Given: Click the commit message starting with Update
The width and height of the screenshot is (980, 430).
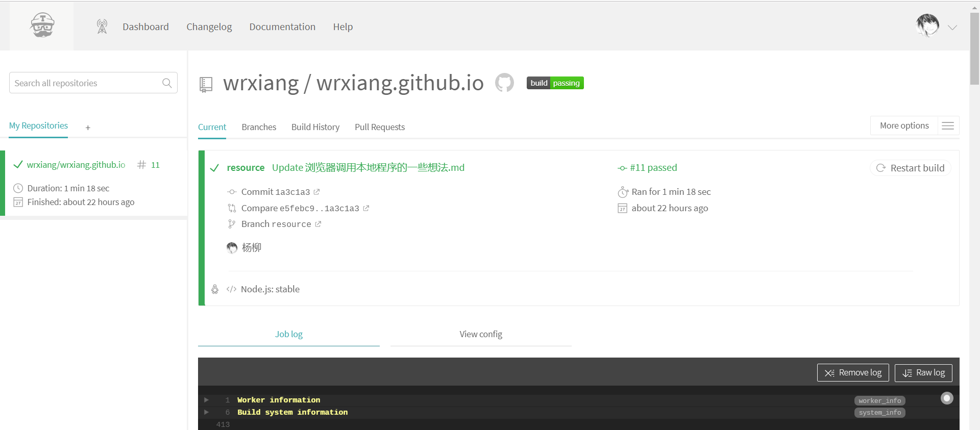Looking at the screenshot, I should [368, 168].
